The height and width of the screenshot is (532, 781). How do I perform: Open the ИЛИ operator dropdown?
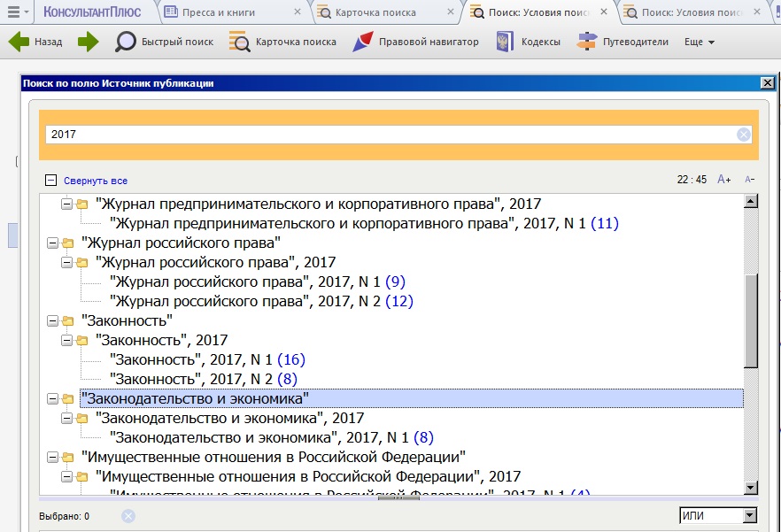click(x=750, y=516)
